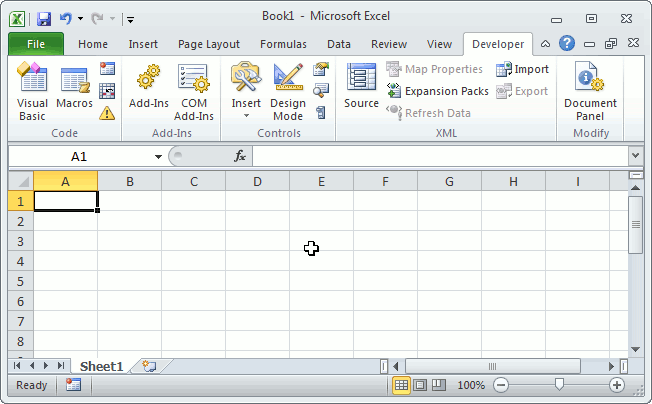The height and width of the screenshot is (404, 652).
Task: Zoom in with the plus button
Action: pyautogui.click(x=617, y=385)
